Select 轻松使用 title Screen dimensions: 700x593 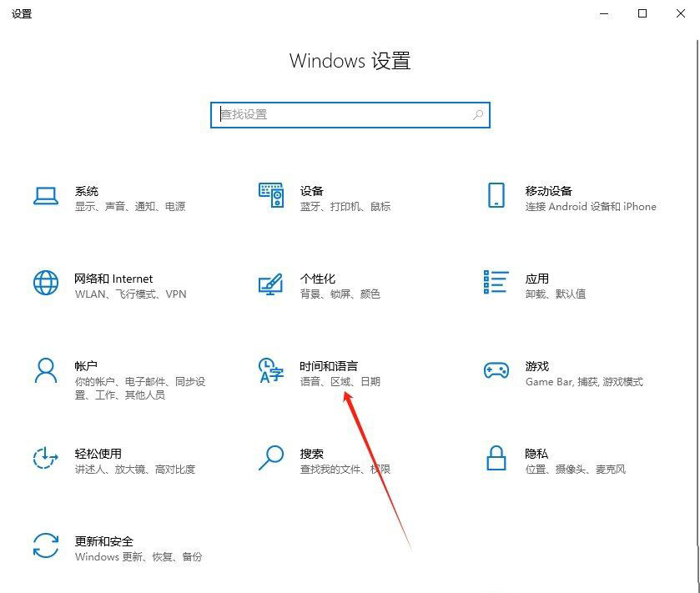98,454
